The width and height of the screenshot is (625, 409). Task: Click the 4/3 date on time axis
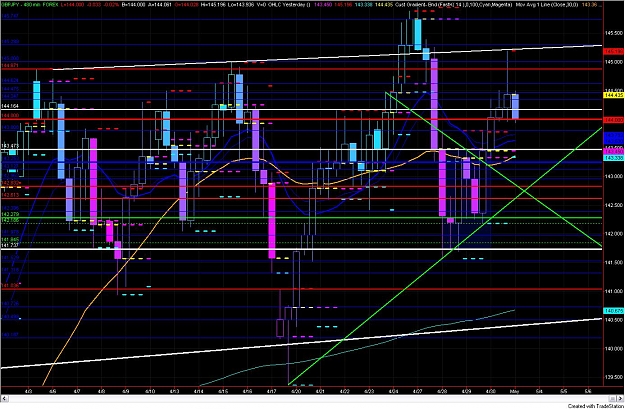pos(29,391)
